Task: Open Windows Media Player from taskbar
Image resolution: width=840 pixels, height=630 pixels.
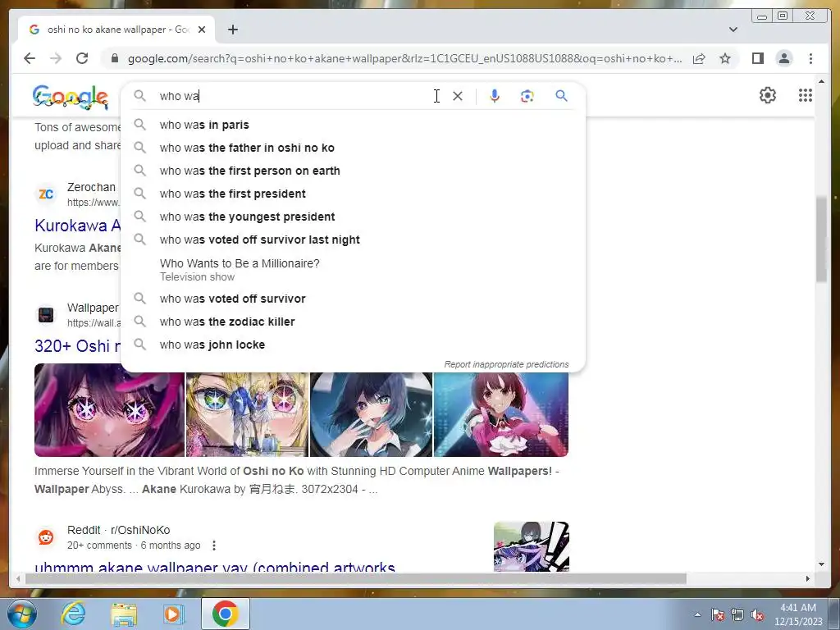Action: [x=173, y=614]
